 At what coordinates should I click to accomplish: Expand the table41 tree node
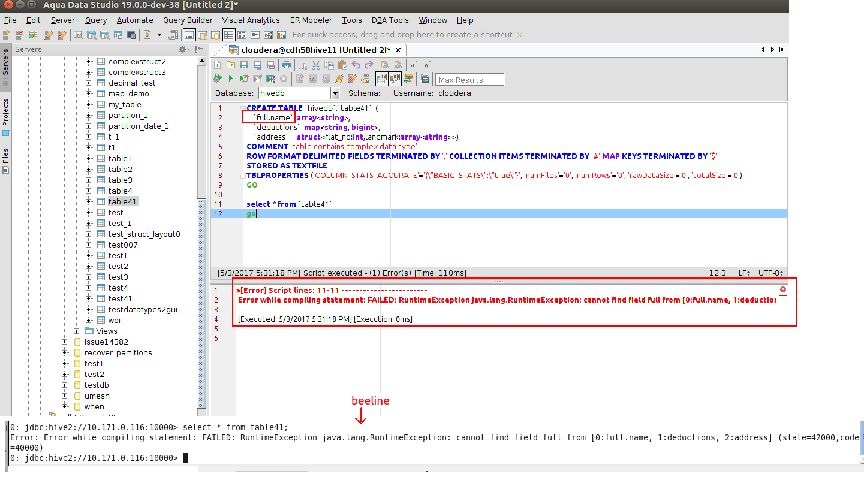(89, 201)
